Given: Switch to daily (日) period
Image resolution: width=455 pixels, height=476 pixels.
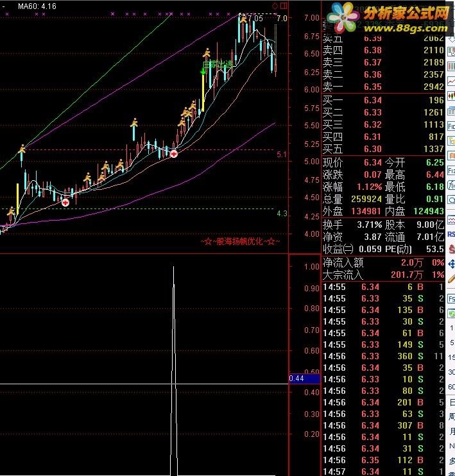Looking at the screenshot, I should click(452, 402).
